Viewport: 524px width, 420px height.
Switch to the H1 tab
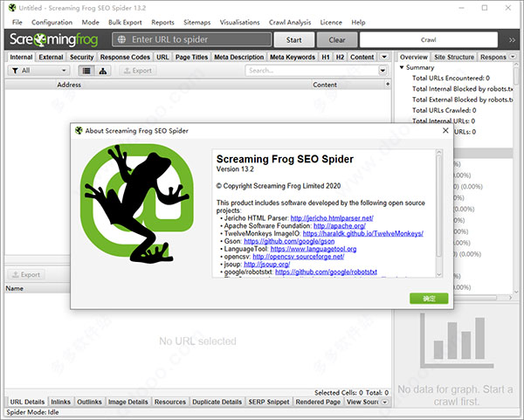pyautogui.click(x=326, y=57)
